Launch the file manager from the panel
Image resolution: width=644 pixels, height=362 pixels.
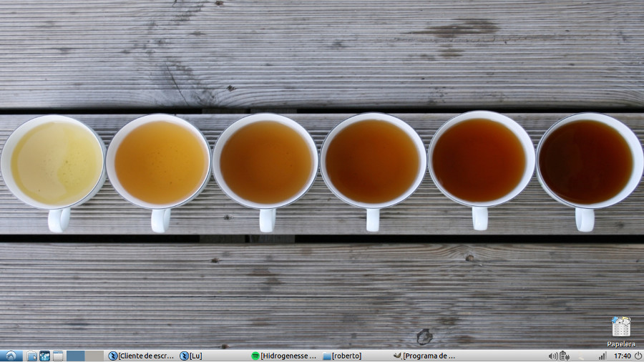[x=31, y=356]
